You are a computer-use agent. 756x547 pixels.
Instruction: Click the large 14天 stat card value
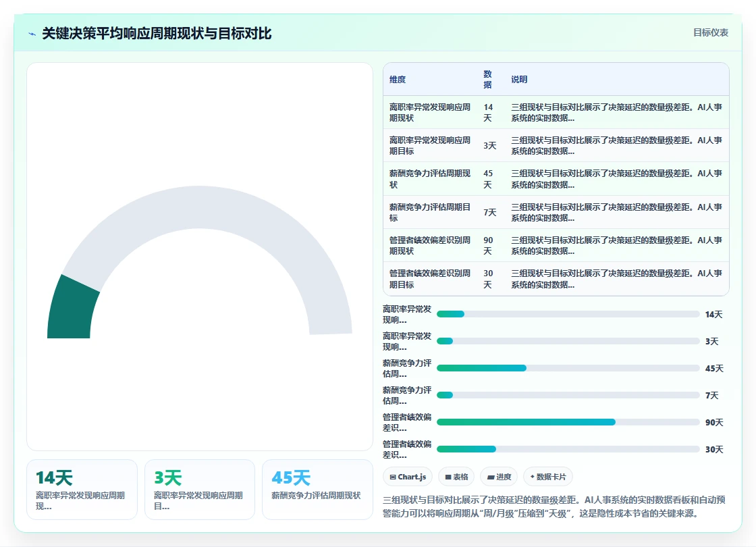pos(54,478)
